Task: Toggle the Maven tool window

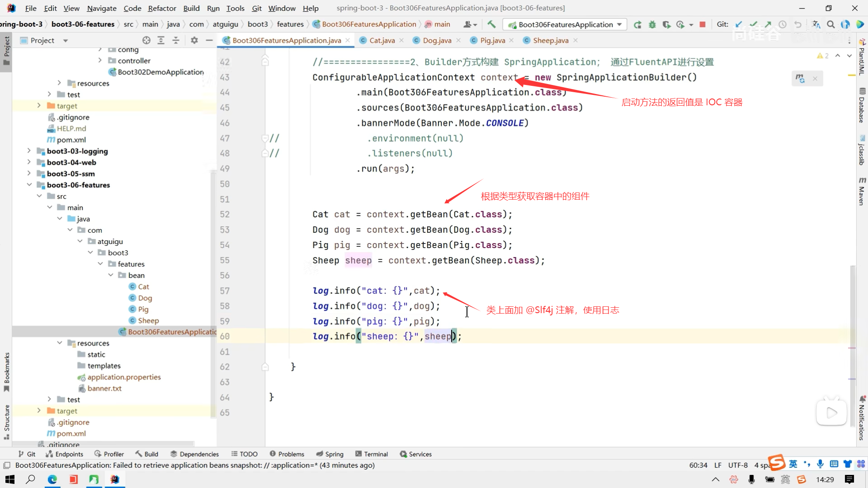Action: (x=862, y=192)
